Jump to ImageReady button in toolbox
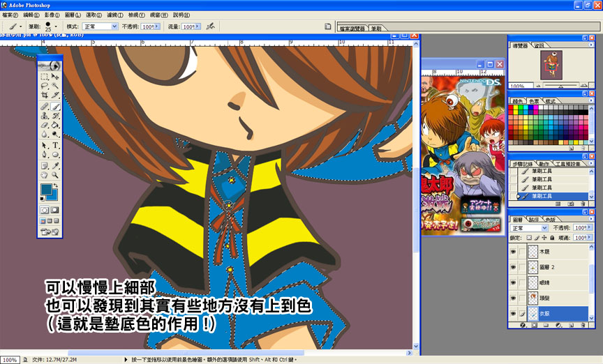Viewport: 603px width, 364px height. click(x=50, y=232)
